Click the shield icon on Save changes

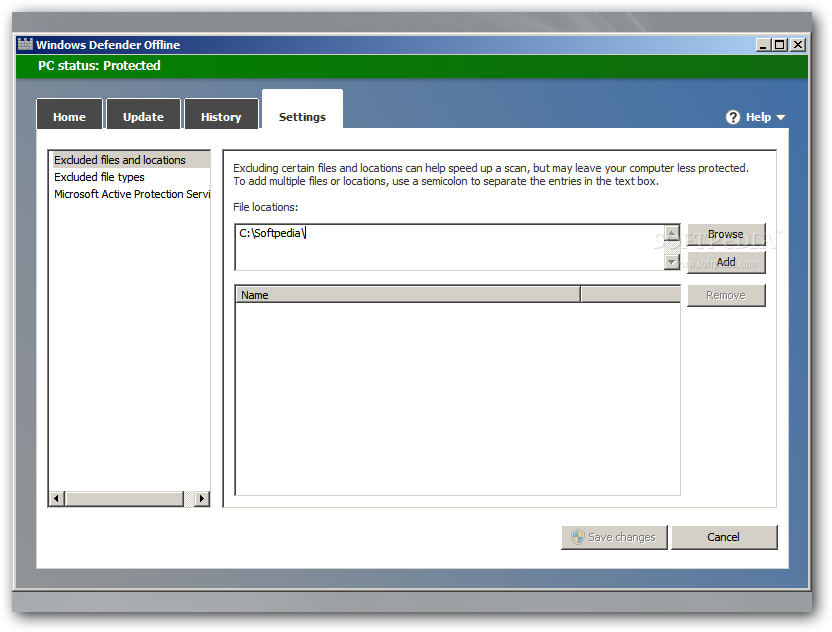pos(578,537)
